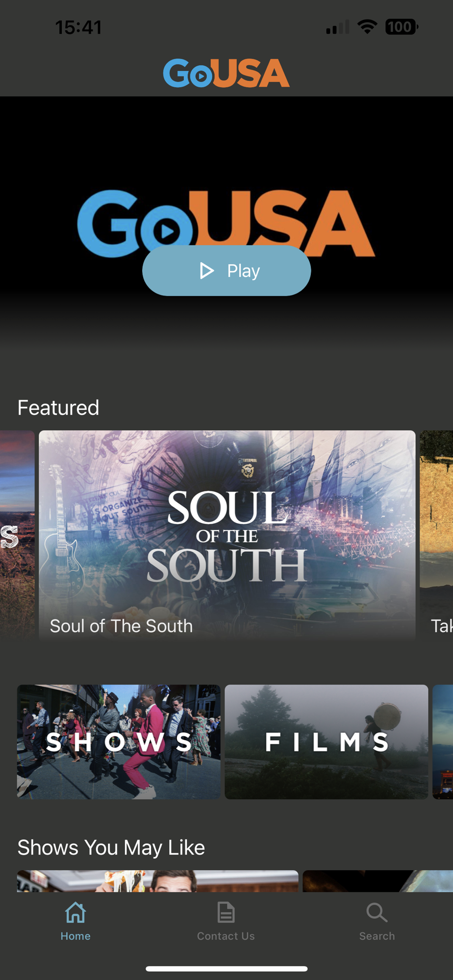Tap the battery indicator showing 100
This screenshot has height=980, width=453.
pyautogui.click(x=402, y=26)
